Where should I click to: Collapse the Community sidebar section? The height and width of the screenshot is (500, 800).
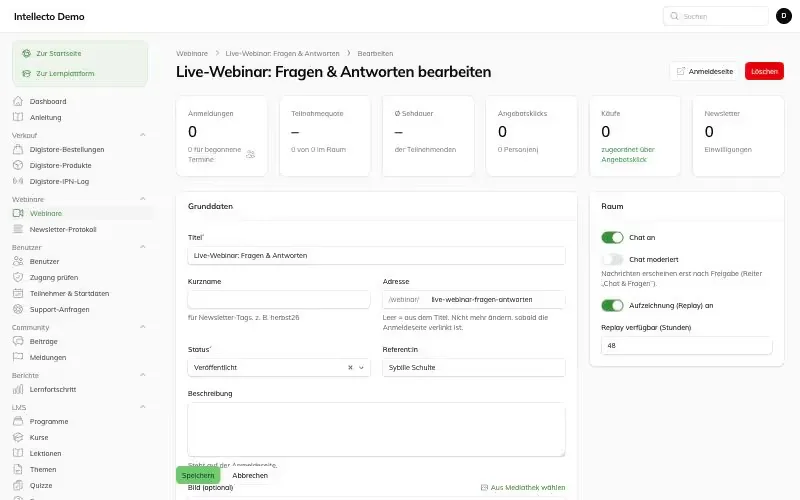tap(143, 327)
